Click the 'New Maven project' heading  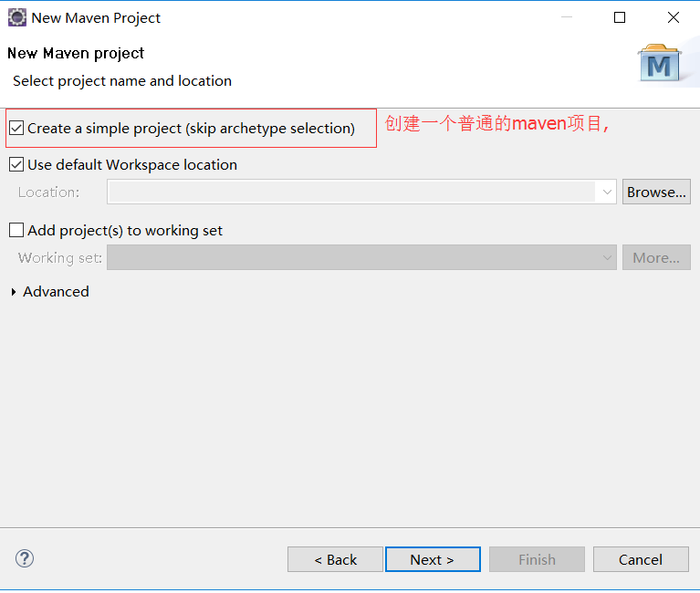(76, 54)
